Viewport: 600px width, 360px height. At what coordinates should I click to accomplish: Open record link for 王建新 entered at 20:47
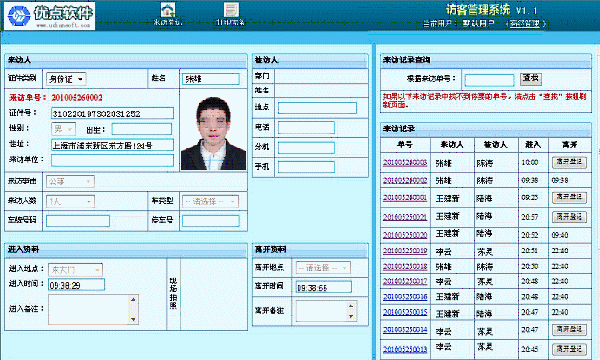[405, 312]
